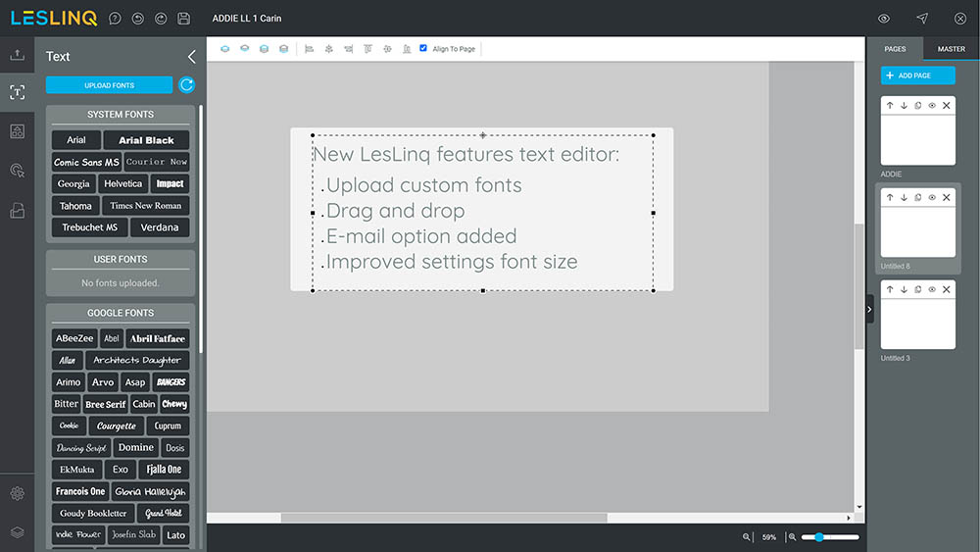
Task: Collapse the Text panel with the chevron
Action: click(x=191, y=57)
